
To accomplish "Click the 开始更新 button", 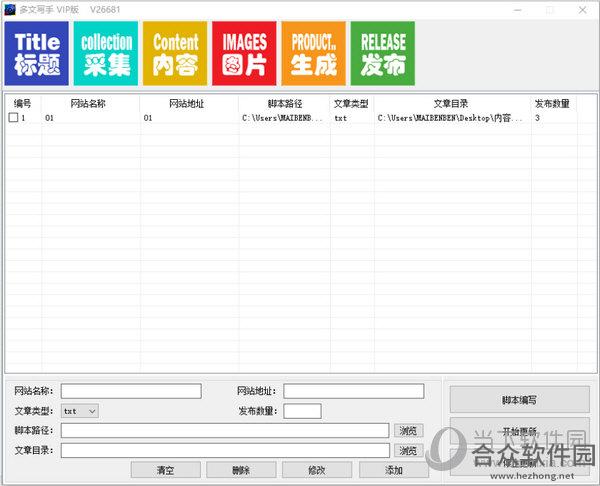I will [520, 431].
